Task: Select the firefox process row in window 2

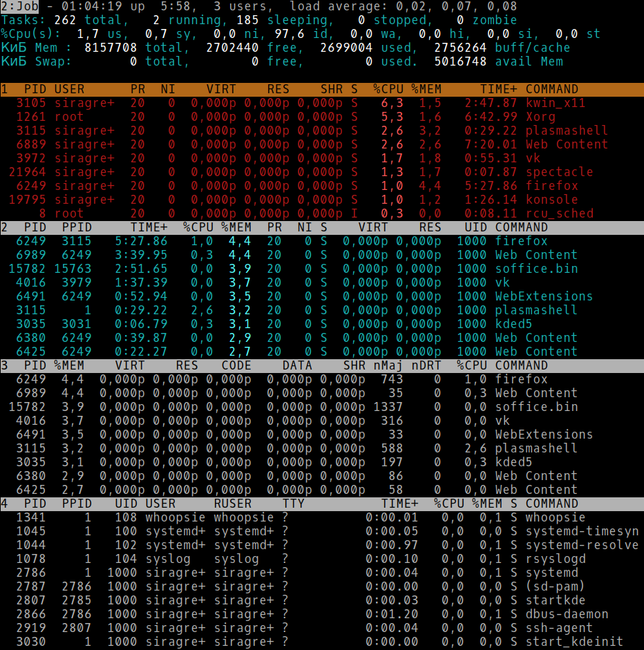Action: pyautogui.click(x=521, y=241)
